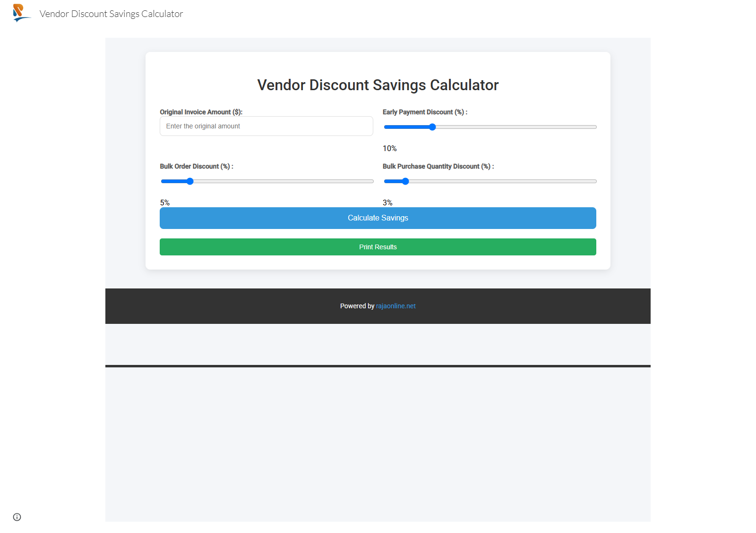The width and height of the screenshot is (756, 533).
Task: Click the Early Payment Discount (%) label
Action: pos(425,112)
